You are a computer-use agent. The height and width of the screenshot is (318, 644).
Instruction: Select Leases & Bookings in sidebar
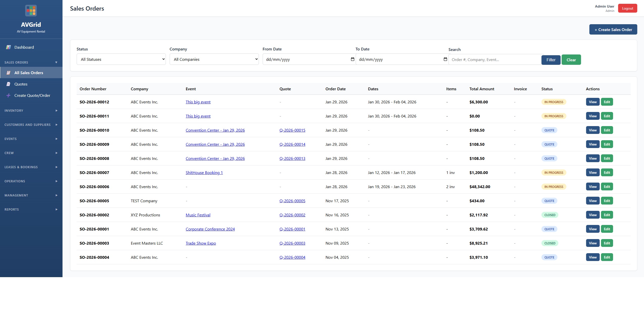(x=21, y=167)
